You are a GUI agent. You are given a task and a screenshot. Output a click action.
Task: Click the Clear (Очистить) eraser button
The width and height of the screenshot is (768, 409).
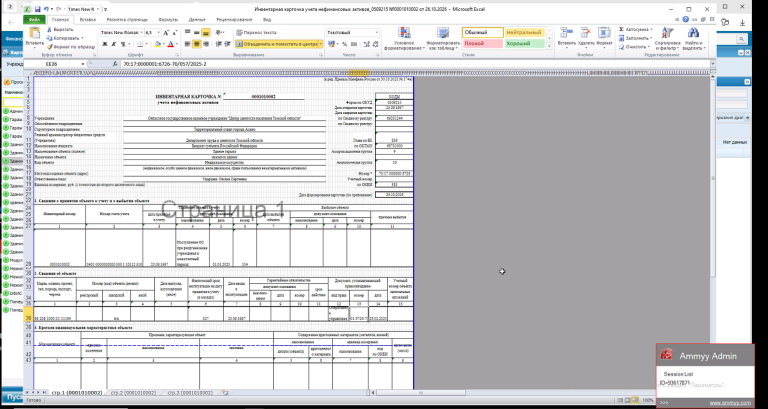click(x=633, y=47)
